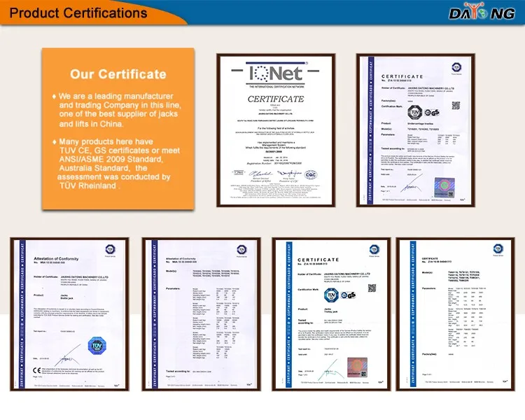Select the leading manufacturer bullet text
525x420 pixels.
pyautogui.click(x=115, y=109)
